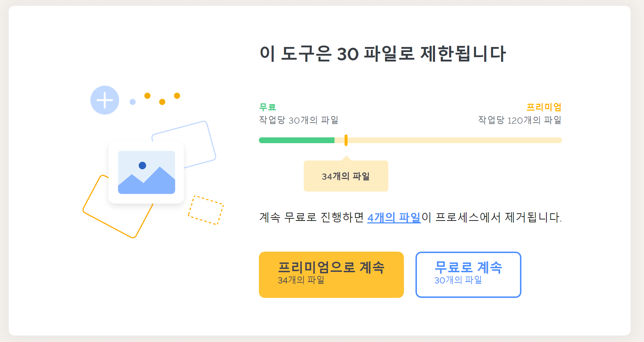Click the 34개의 파일 tooltip bubble

point(346,176)
